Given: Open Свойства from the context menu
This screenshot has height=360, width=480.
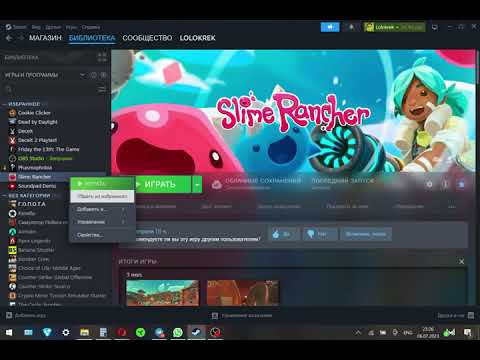Looking at the screenshot, I should 102,235.
